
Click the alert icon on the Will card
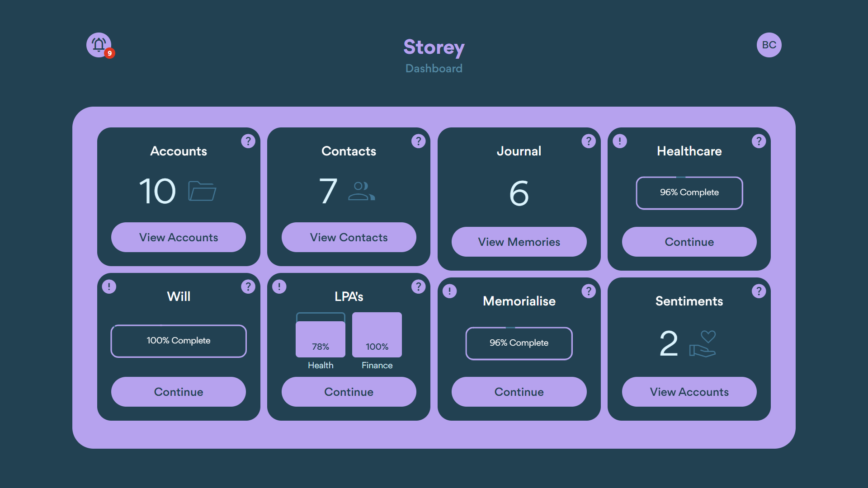point(109,286)
